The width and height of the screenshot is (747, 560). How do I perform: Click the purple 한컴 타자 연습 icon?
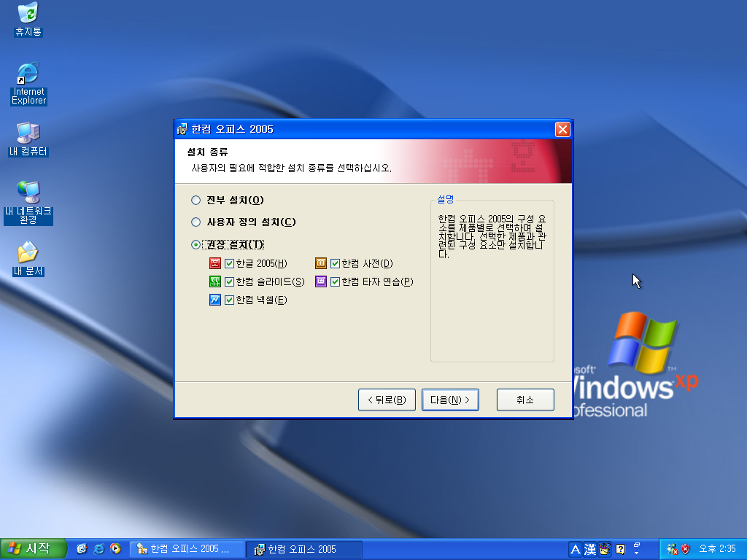click(x=321, y=281)
